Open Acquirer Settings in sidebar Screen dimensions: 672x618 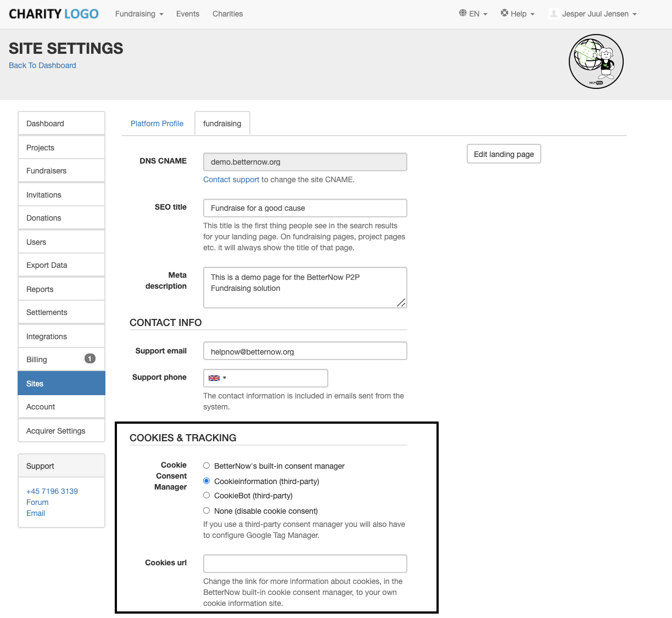click(61, 431)
